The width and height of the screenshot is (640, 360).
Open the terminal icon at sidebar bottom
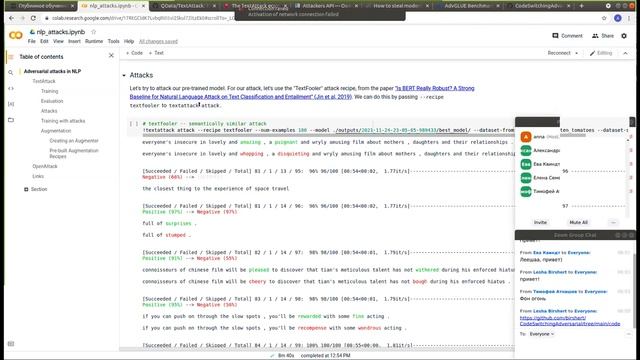(x=11, y=344)
